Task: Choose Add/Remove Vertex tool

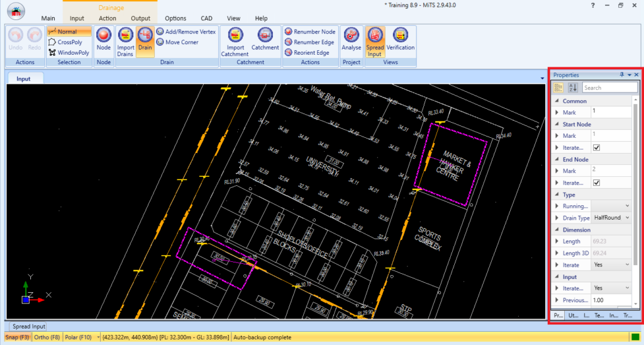Action: pyautogui.click(x=186, y=31)
